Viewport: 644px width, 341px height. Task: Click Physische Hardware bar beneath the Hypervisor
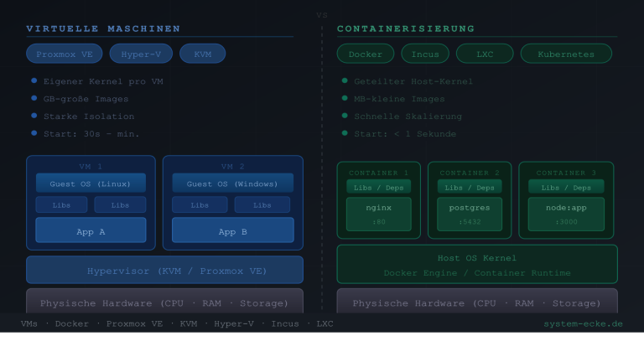[164, 302]
